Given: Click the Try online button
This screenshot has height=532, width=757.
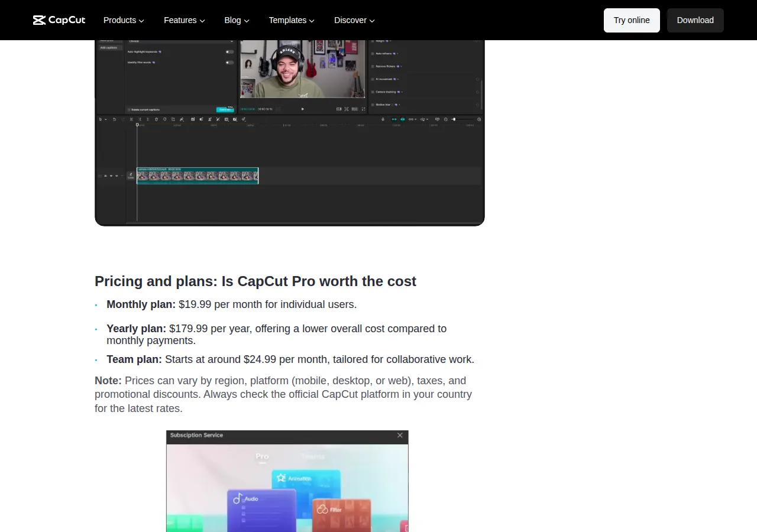Looking at the screenshot, I should pyautogui.click(x=632, y=20).
